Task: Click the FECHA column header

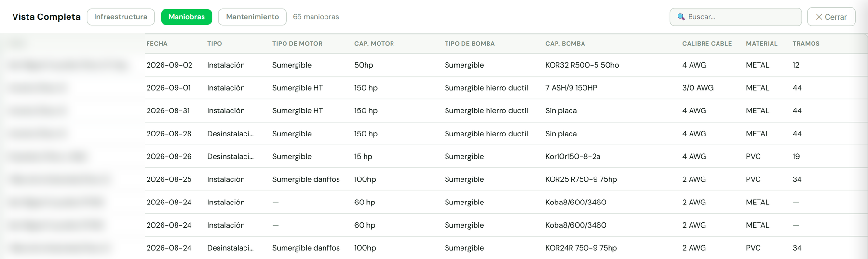Action: [157, 44]
